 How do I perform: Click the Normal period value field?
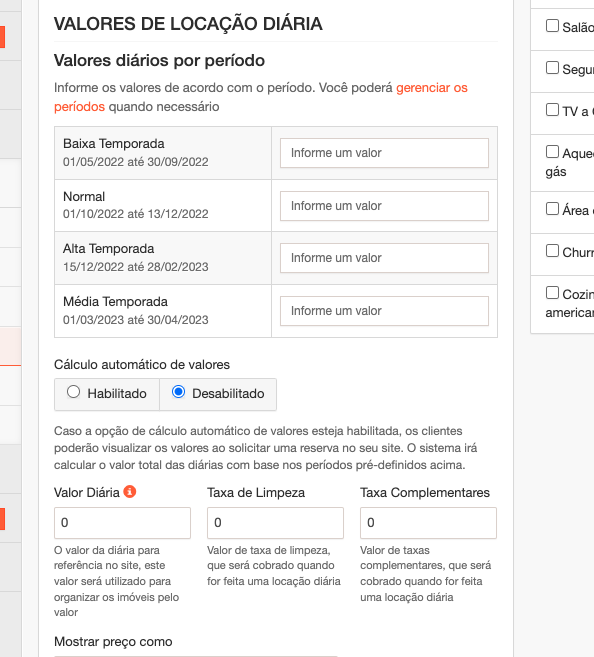click(384, 206)
